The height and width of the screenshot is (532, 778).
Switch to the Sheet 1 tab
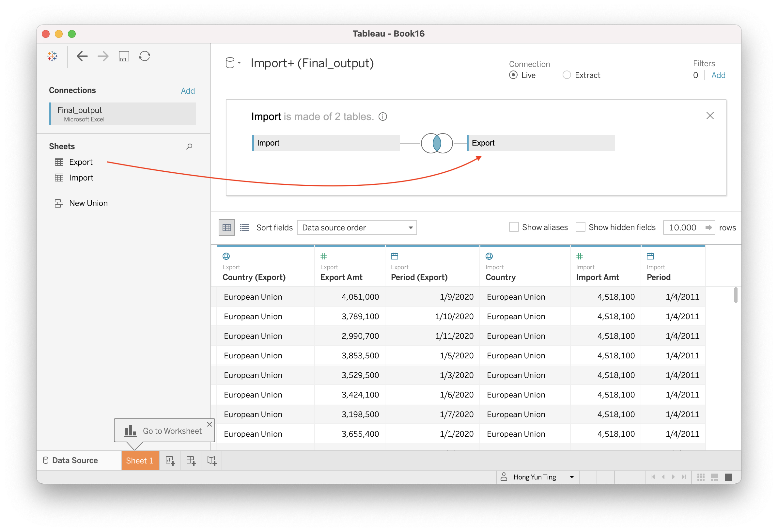[140, 460]
